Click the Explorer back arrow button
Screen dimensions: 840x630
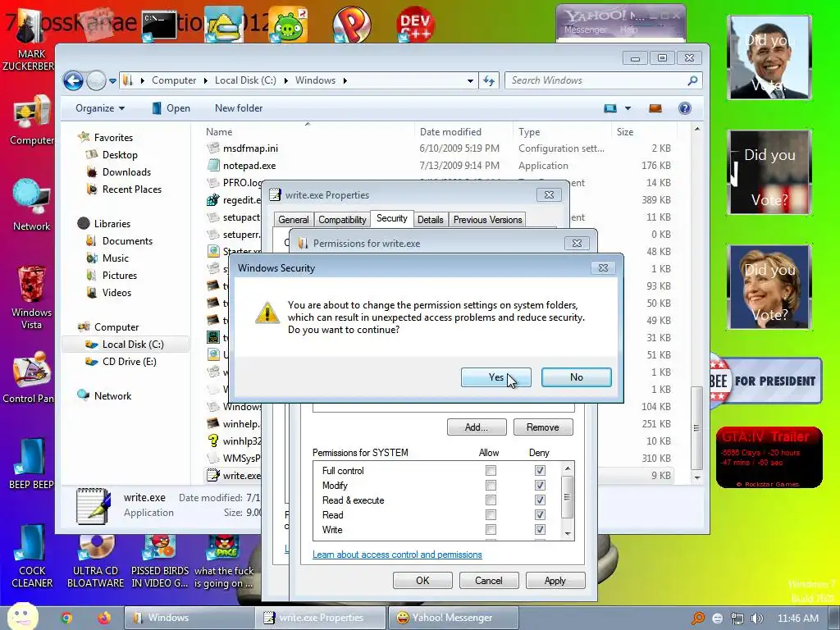tap(73, 81)
